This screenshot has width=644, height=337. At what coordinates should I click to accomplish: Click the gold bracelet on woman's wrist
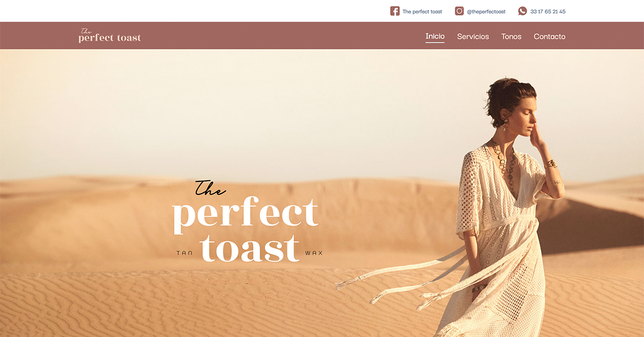pyautogui.click(x=551, y=164)
